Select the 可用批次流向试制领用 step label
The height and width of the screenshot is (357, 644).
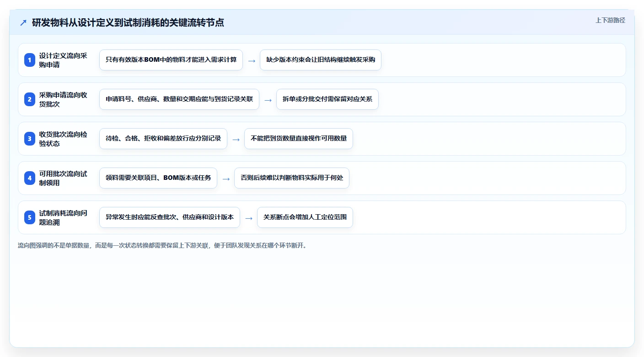point(63,178)
